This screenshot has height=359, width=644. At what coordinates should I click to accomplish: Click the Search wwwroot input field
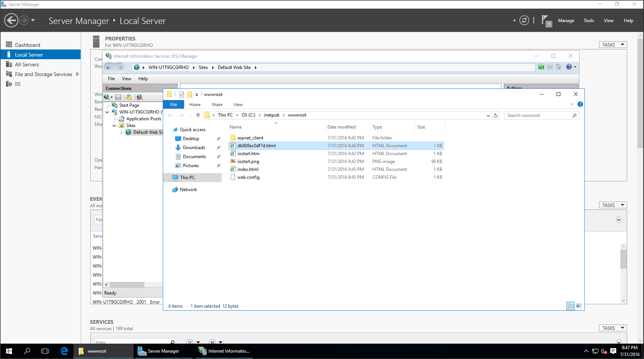point(538,115)
